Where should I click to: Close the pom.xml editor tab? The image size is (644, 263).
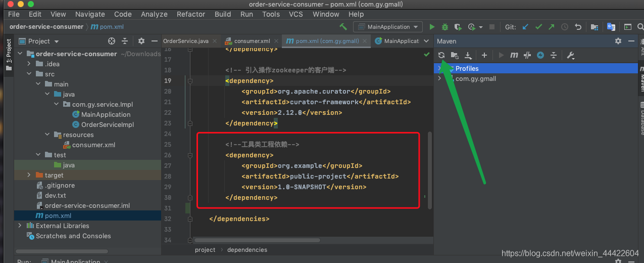point(365,41)
